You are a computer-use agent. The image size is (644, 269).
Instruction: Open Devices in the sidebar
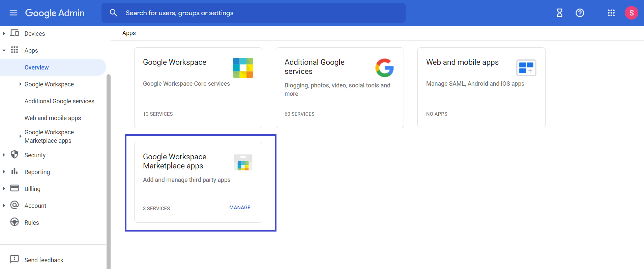[35, 34]
